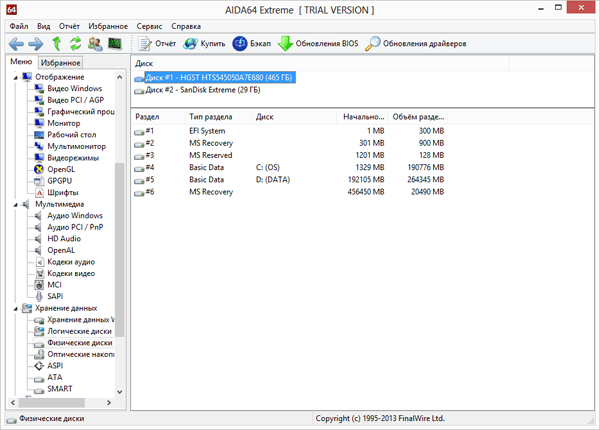Select Диск #1 HGST HTS545050A7E680
This screenshot has width=600, height=430.
pyautogui.click(x=218, y=78)
